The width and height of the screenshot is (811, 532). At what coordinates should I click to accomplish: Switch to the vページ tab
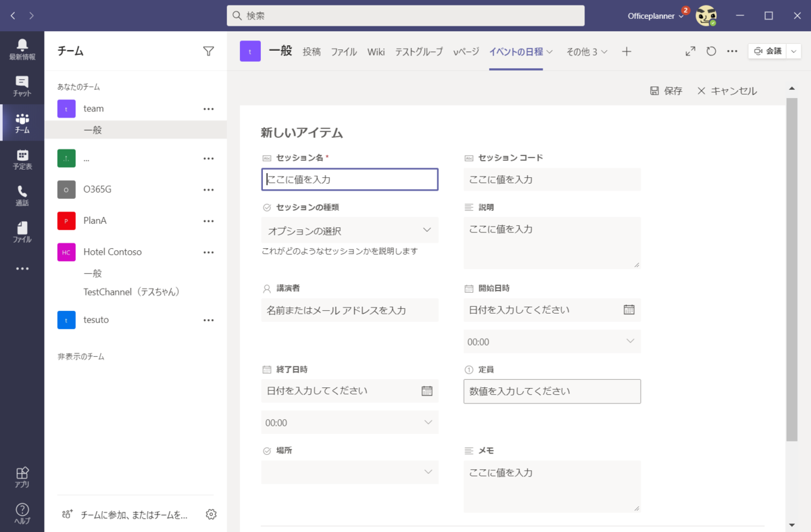click(x=466, y=51)
